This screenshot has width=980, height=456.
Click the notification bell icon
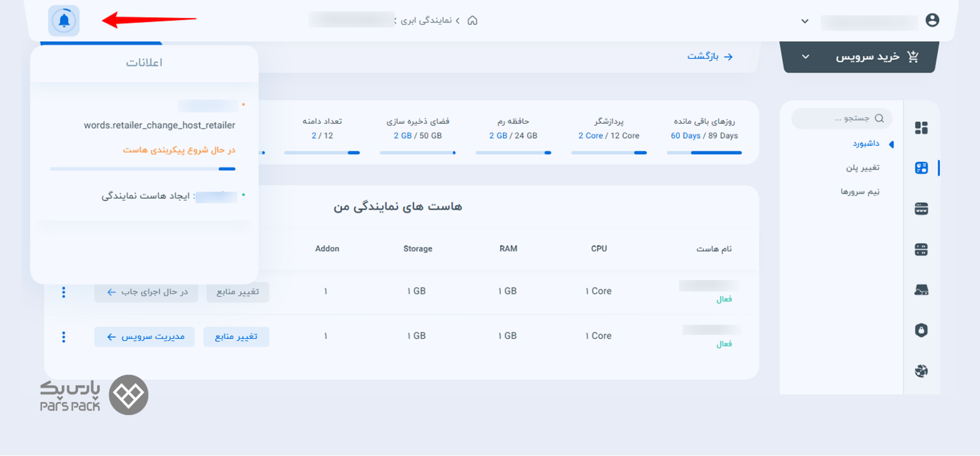click(64, 21)
